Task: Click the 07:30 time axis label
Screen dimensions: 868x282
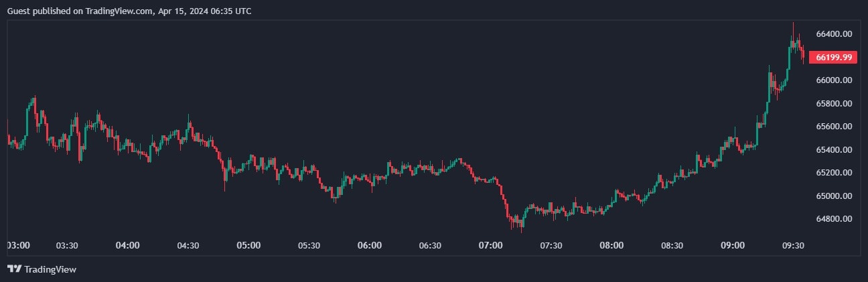Action: [x=551, y=246]
